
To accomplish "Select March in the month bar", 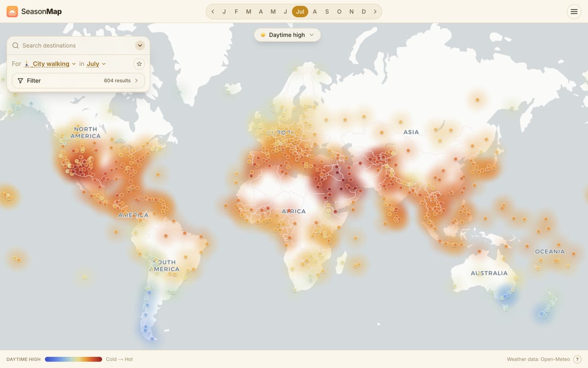I will coord(249,12).
